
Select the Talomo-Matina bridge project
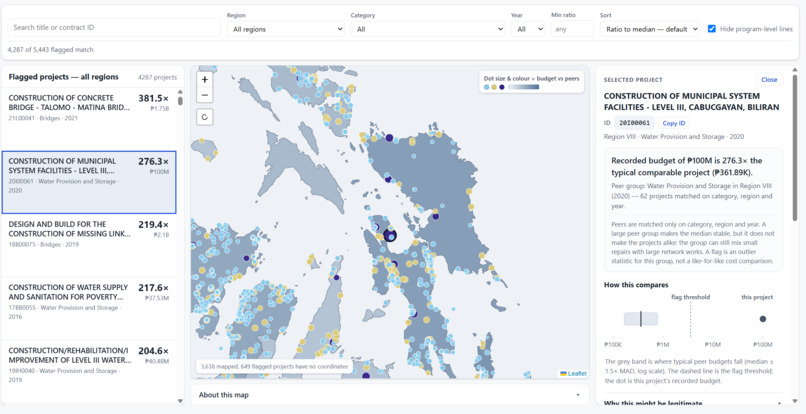click(88, 119)
